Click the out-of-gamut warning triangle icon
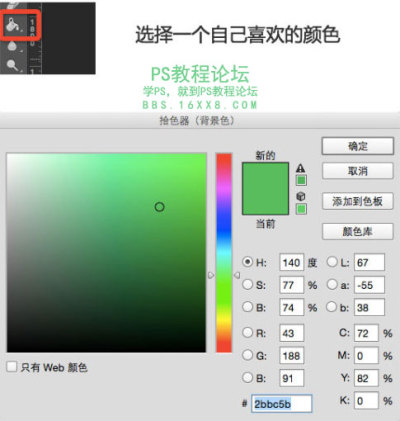This screenshot has height=421, width=400. click(x=301, y=168)
